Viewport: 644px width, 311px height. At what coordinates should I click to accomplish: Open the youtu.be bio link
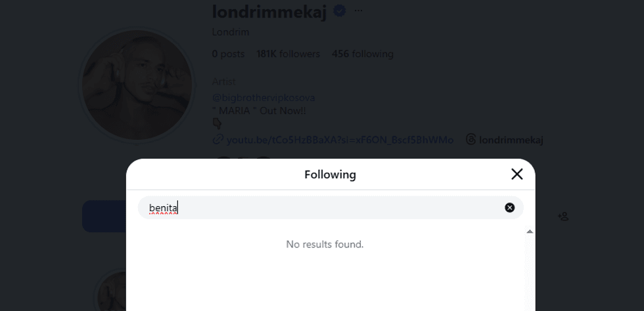(x=340, y=139)
